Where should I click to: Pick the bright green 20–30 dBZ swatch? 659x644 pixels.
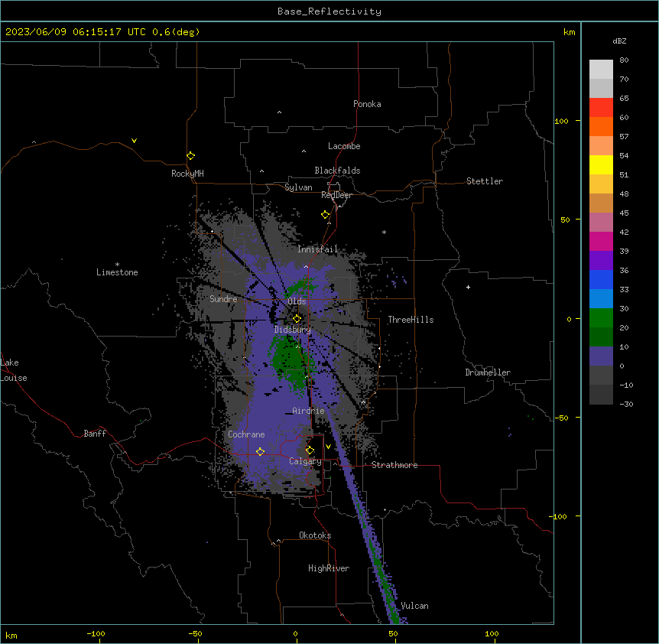(x=601, y=318)
